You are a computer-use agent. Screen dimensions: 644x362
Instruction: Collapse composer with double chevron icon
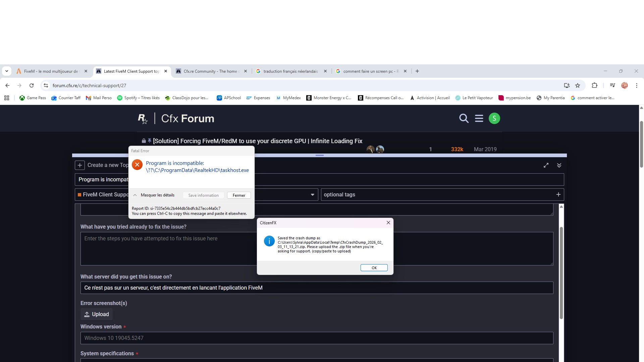pyautogui.click(x=559, y=165)
